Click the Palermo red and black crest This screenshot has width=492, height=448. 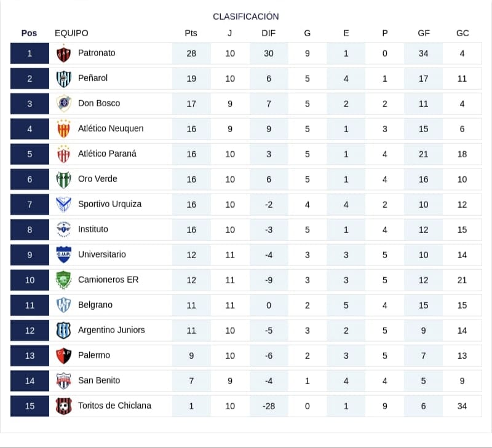coord(64,356)
